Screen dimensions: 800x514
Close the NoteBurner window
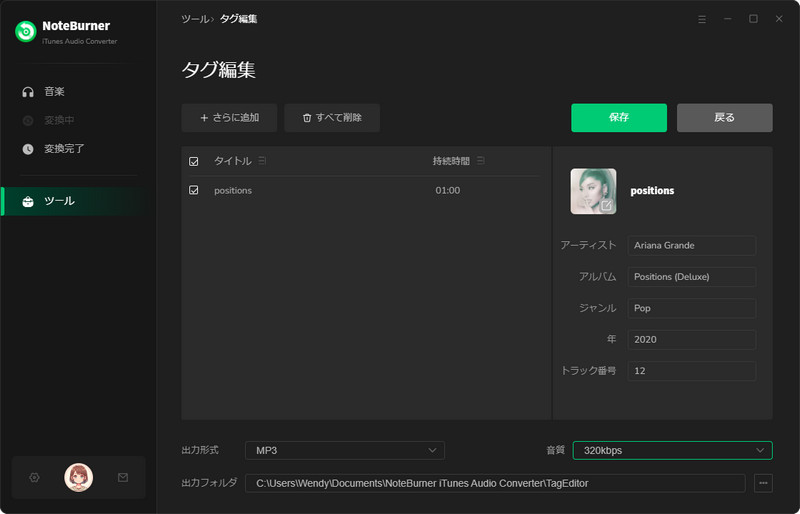tap(779, 19)
